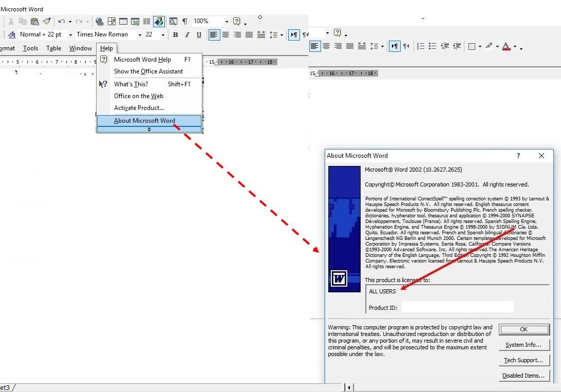Toggle Underline formatting
This screenshot has width=561, height=392.
click(199, 35)
